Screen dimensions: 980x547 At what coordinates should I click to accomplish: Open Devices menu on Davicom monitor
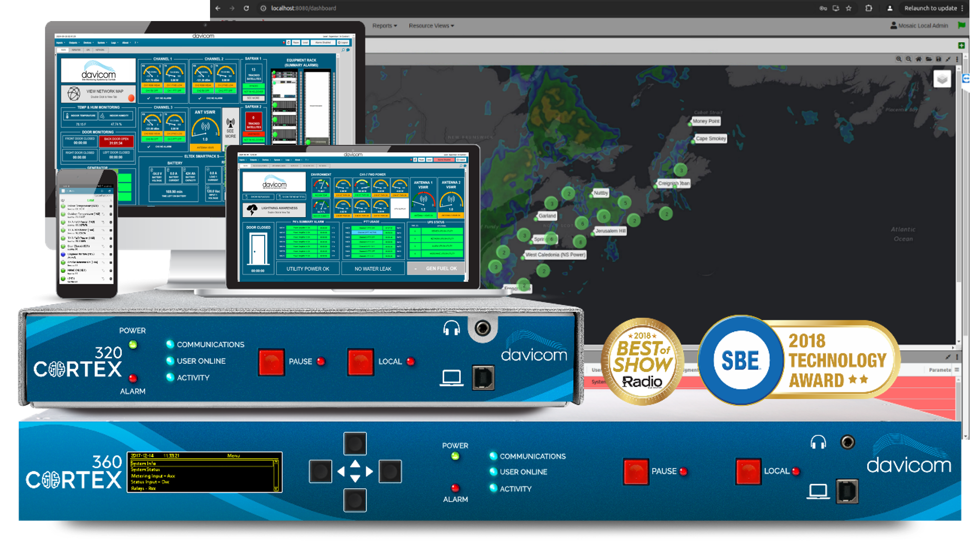pos(88,43)
